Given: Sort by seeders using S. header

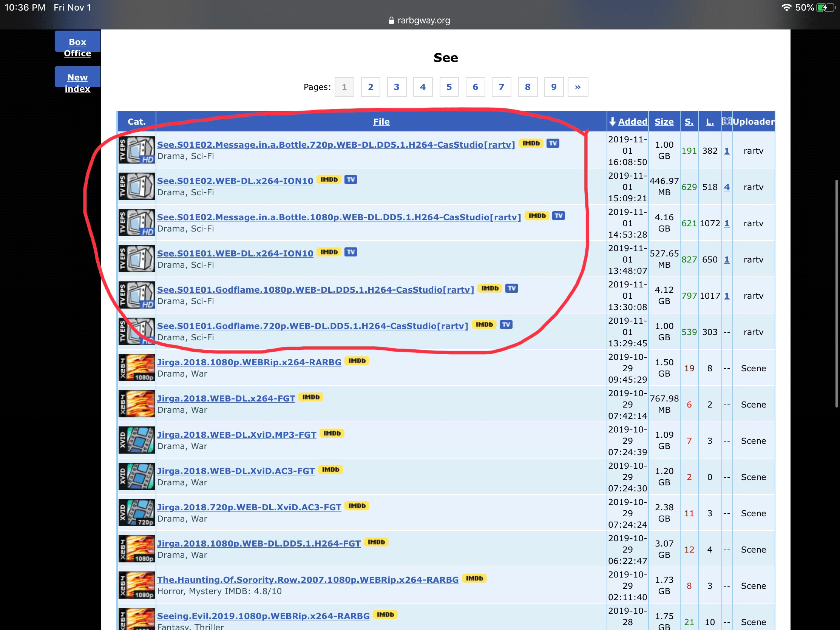Looking at the screenshot, I should coord(689,122).
